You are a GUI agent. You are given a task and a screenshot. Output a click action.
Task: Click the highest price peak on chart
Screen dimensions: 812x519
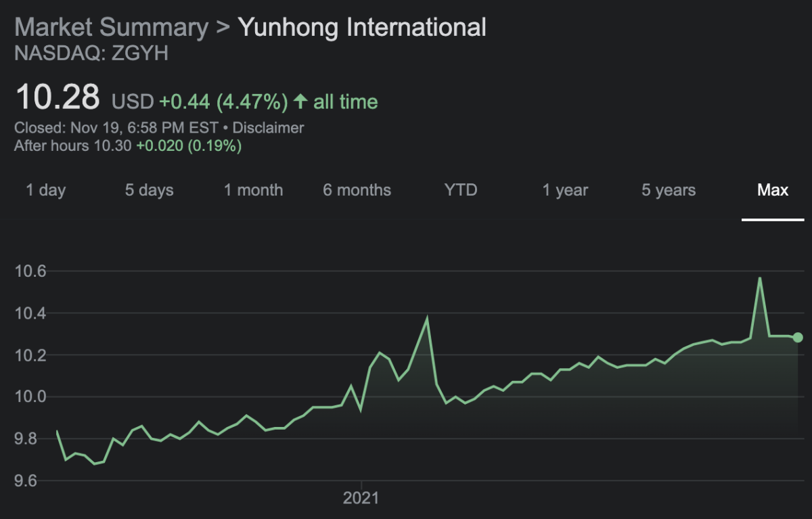(x=760, y=278)
